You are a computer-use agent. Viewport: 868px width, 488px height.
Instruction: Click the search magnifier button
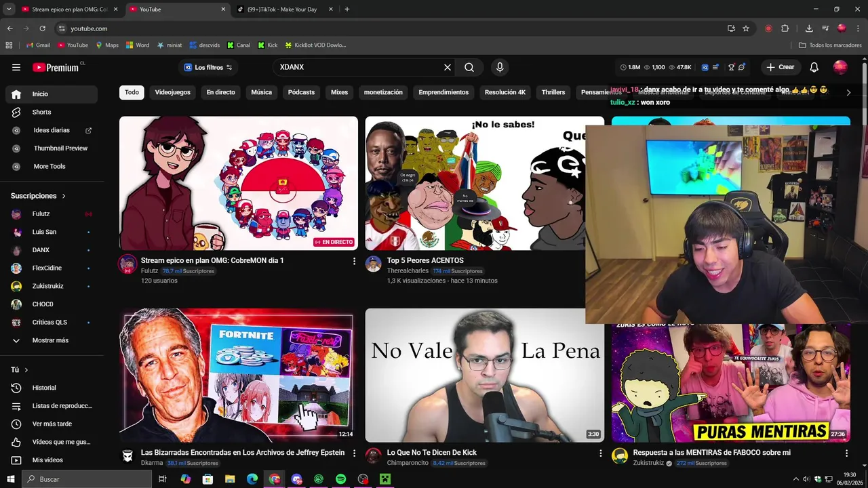(x=469, y=67)
